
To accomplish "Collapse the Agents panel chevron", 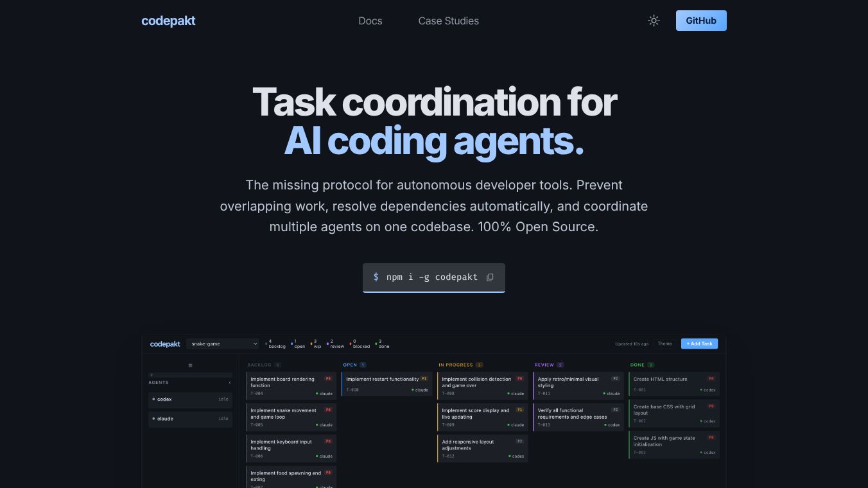I will [x=230, y=383].
